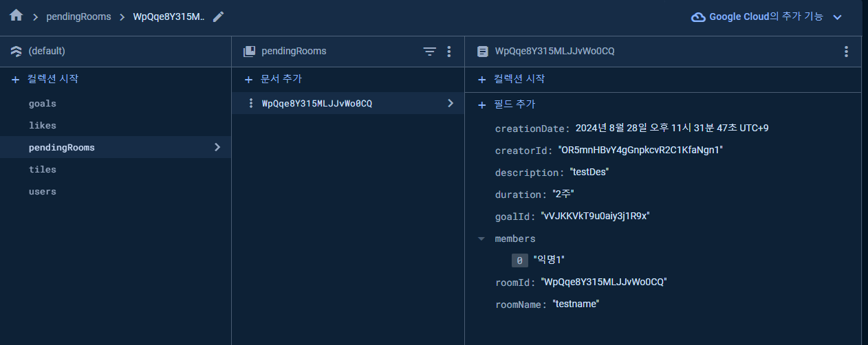Click plus icon next to 문서 추가

click(249, 80)
